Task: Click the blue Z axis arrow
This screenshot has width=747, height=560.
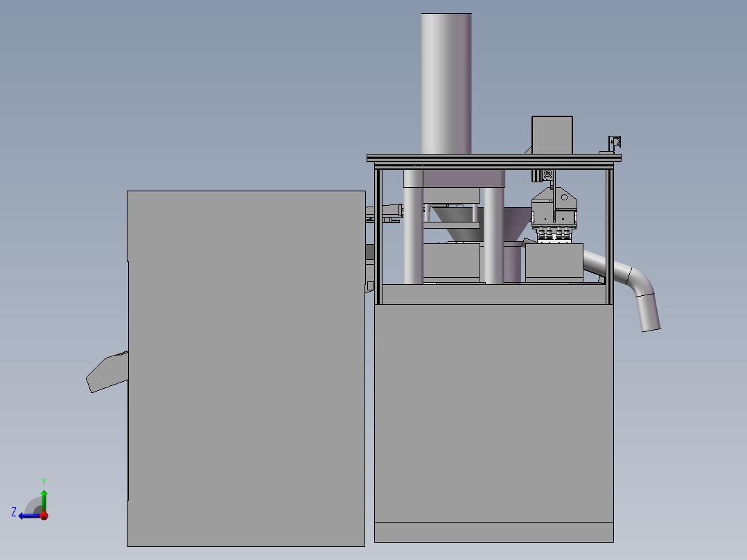Action: [28, 516]
